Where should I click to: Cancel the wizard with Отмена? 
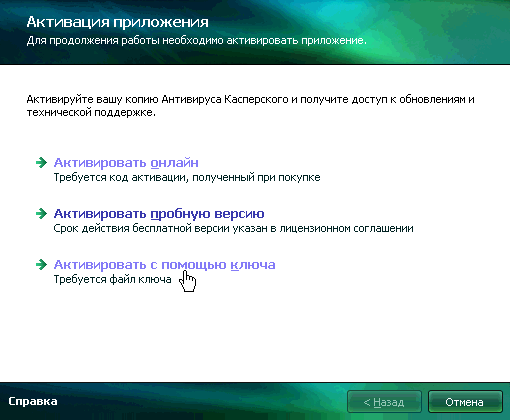[465, 402]
